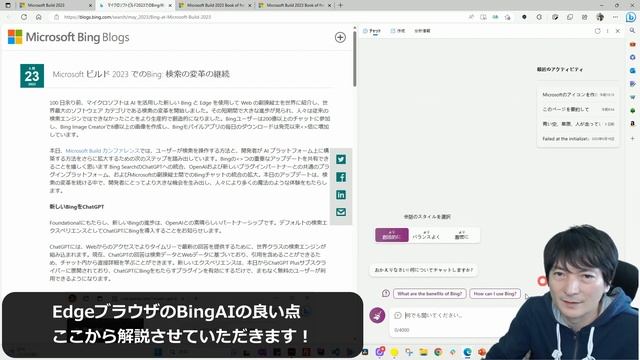Click the 23 date badge

pyautogui.click(x=32, y=76)
